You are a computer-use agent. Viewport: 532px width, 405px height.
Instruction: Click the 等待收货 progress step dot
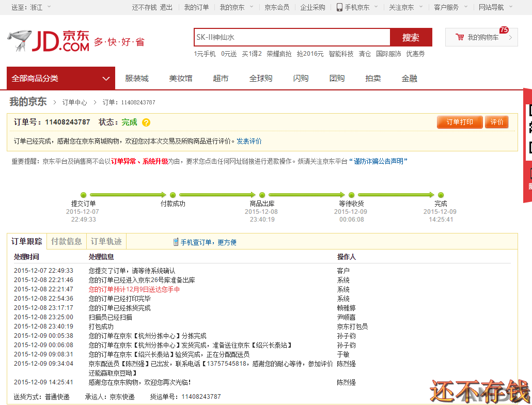(x=352, y=195)
